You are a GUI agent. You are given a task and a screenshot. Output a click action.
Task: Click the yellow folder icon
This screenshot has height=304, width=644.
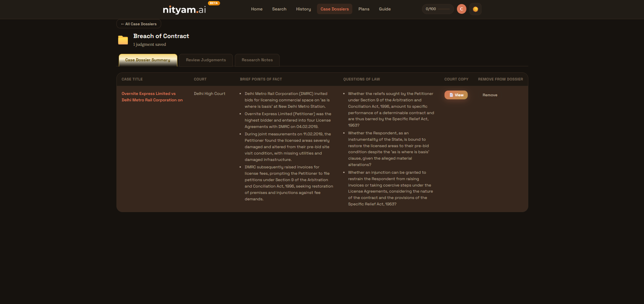coord(123,40)
